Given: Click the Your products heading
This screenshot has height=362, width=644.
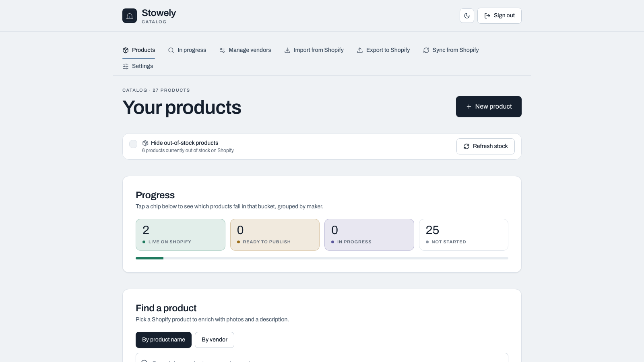Looking at the screenshot, I should click(x=182, y=107).
